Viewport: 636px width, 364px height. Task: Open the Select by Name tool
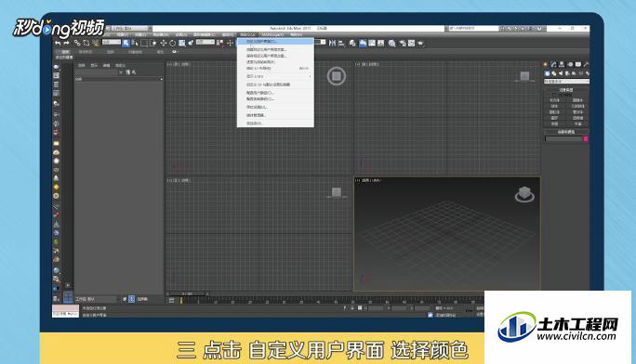[135, 43]
